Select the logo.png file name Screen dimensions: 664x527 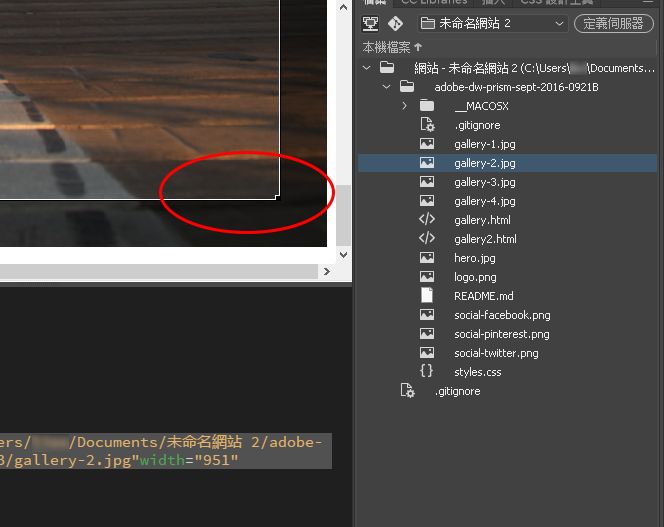pos(475,277)
